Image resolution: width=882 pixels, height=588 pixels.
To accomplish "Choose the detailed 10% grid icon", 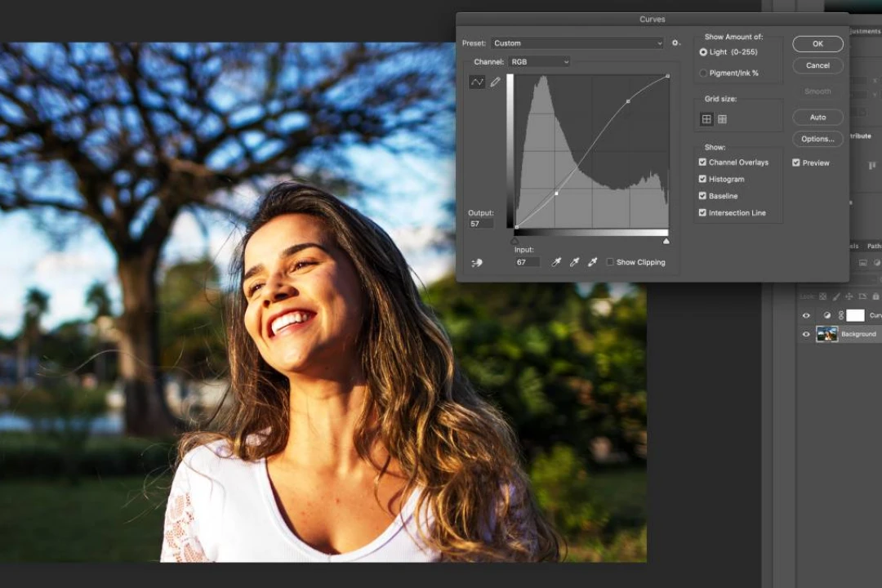I will point(722,118).
